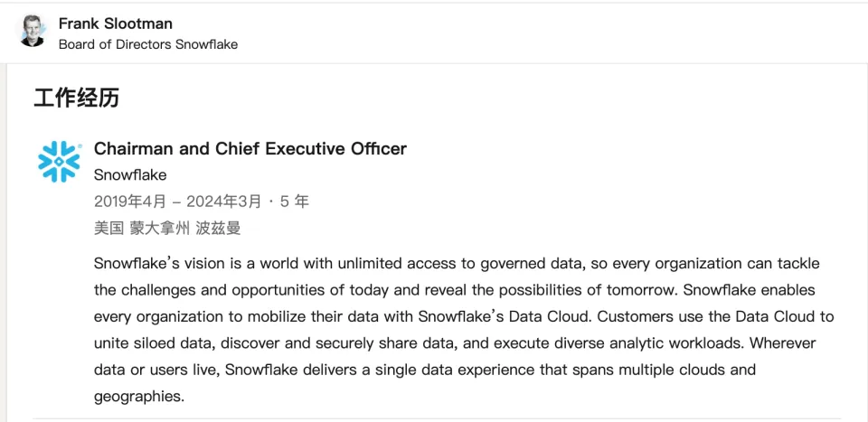This screenshot has height=422, width=868.
Task: Click the line starting "data or users live"
Action: point(425,370)
